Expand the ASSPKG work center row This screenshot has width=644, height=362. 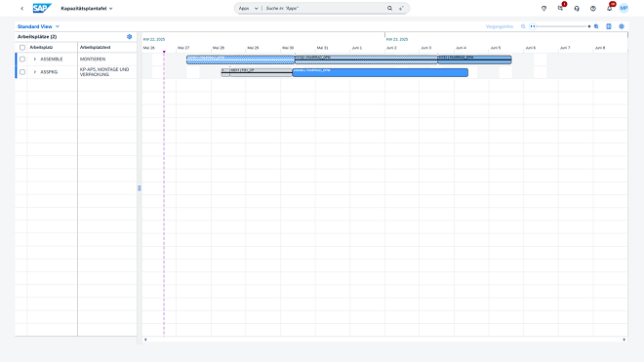point(35,72)
